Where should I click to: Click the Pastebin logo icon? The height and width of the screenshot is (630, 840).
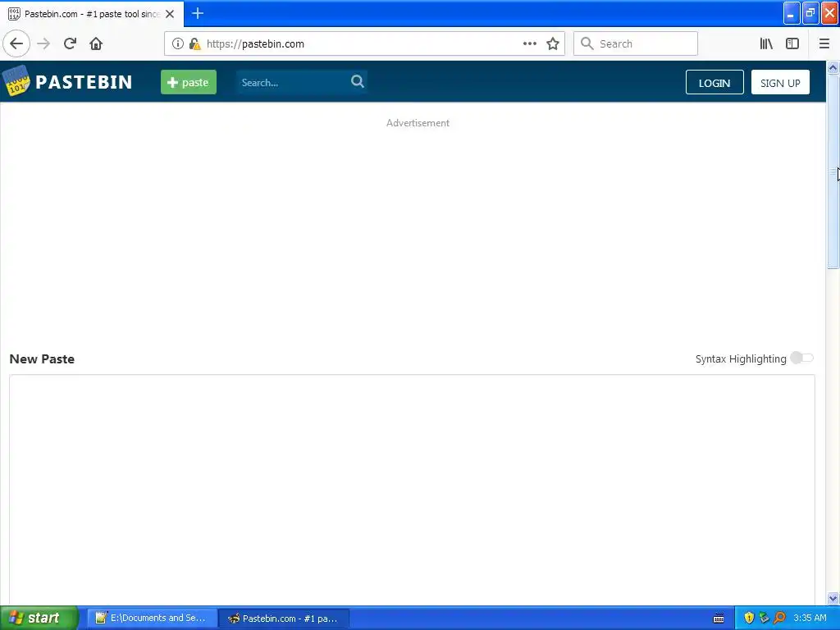click(16, 81)
